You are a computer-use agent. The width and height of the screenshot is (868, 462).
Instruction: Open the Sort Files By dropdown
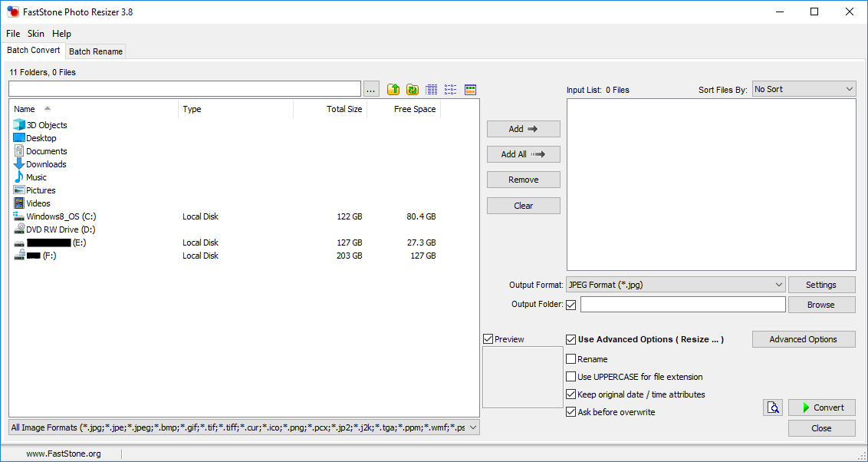click(804, 90)
